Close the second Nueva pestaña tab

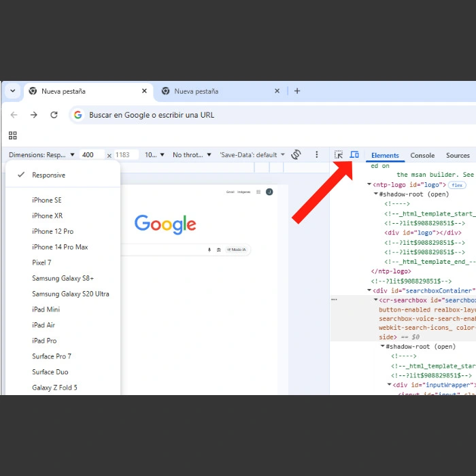tap(277, 91)
